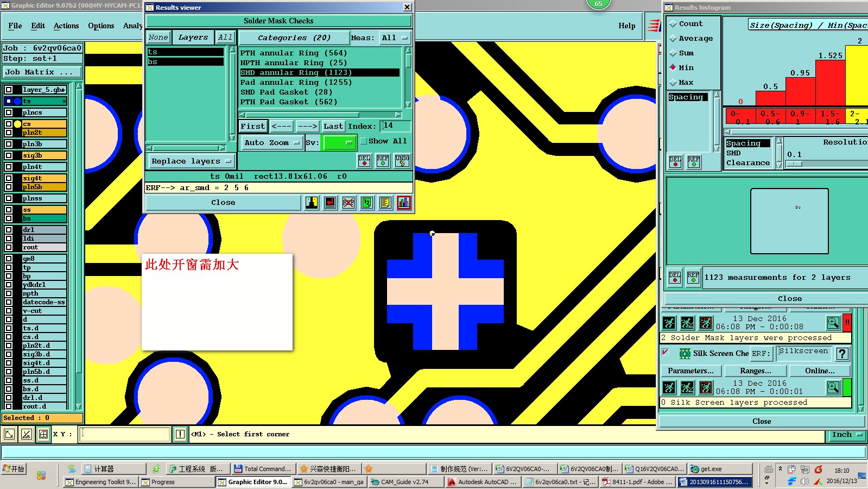Open the Inch units dropdown

tap(847, 435)
